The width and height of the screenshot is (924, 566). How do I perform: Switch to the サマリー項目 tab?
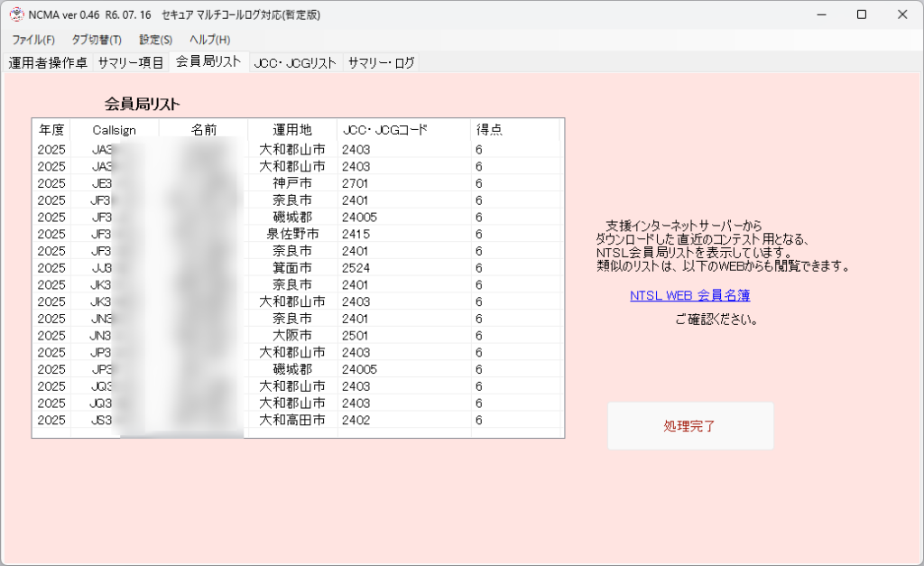(131, 63)
